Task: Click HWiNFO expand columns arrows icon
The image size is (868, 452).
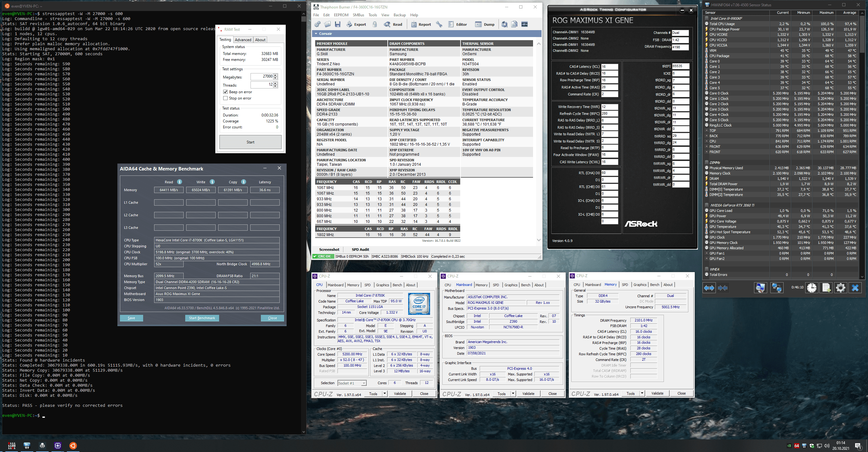Action: [709, 288]
